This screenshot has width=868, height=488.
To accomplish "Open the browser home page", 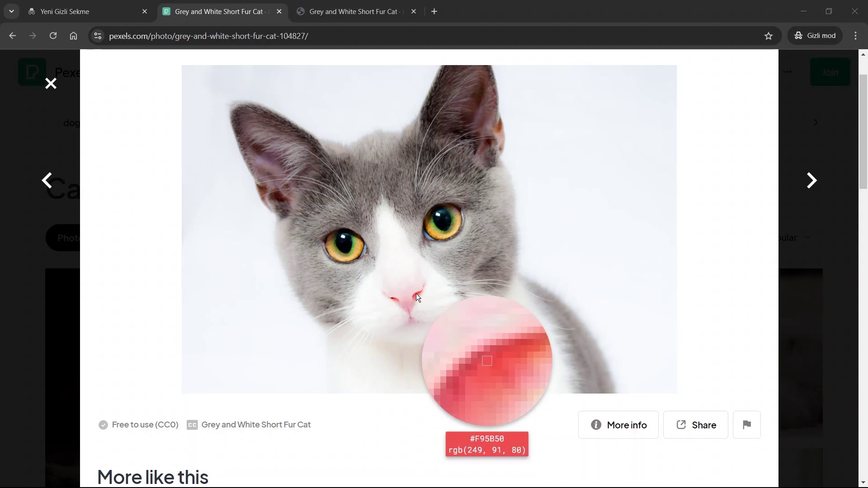I will click(x=73, y=36).
